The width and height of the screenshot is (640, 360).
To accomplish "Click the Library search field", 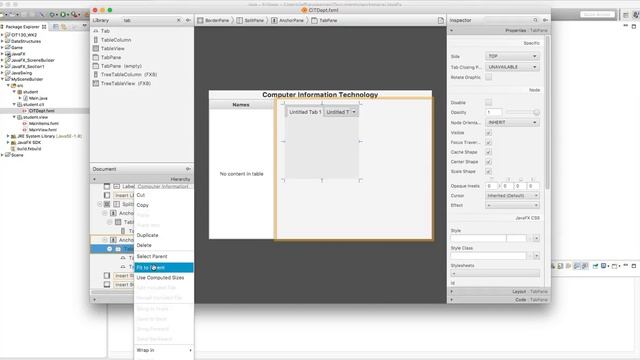I will (148, 20).
